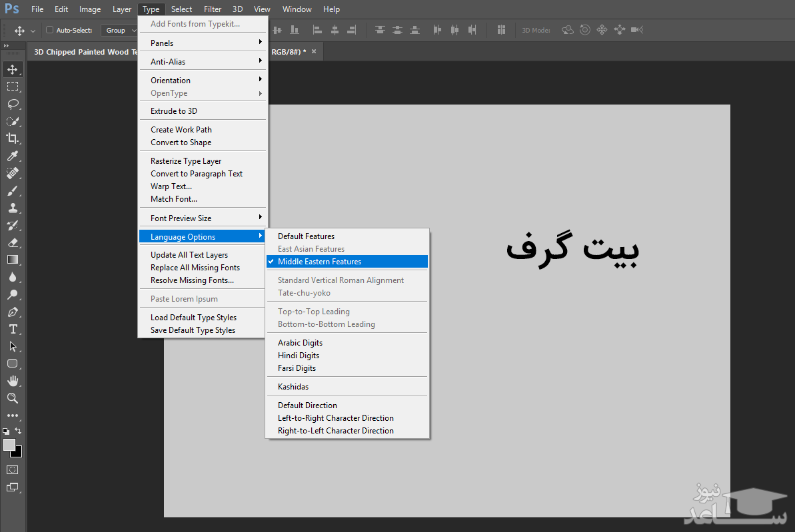The width and height of the screenshot is (795, 532).
Task: Choose the Pen tool
Action: point(13,312)
